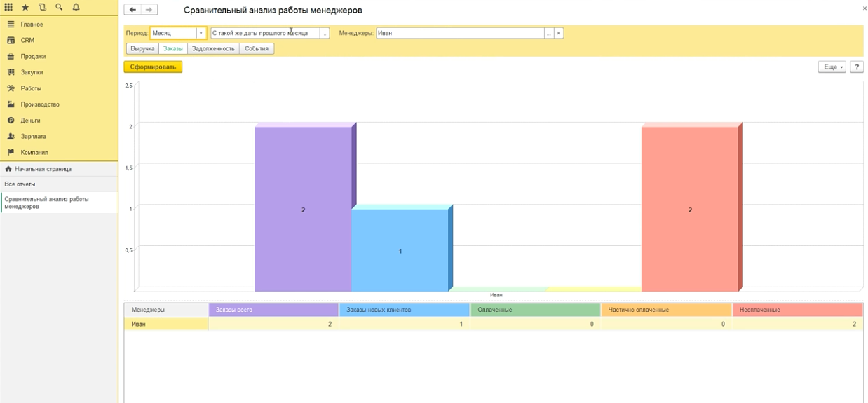Click the Работы tools icon

(11, 89)
